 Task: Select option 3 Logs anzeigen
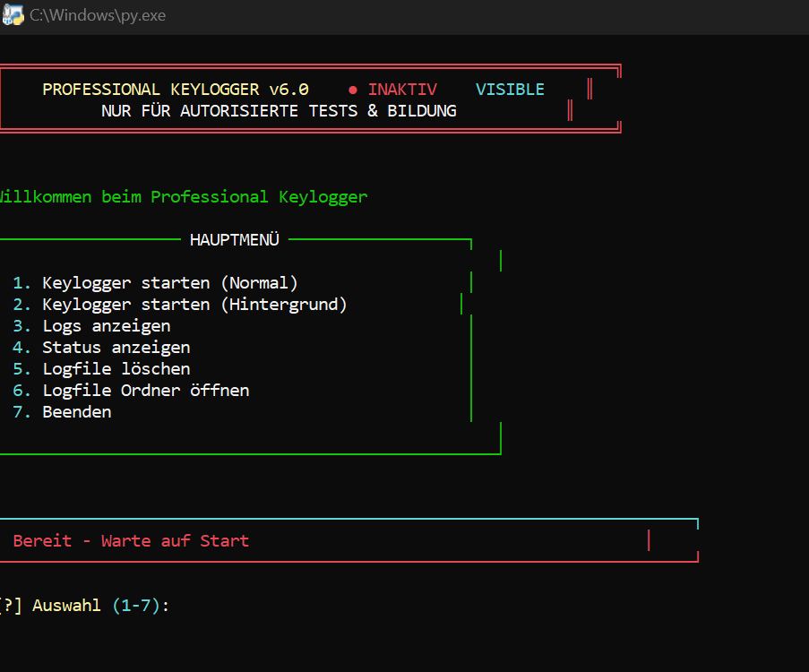(91, 326)
